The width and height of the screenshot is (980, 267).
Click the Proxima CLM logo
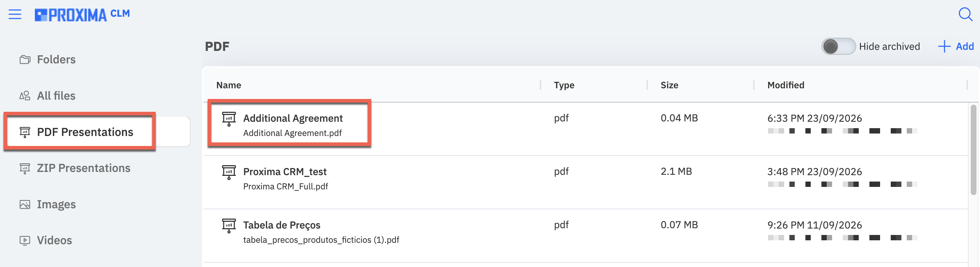coord(82,15)
